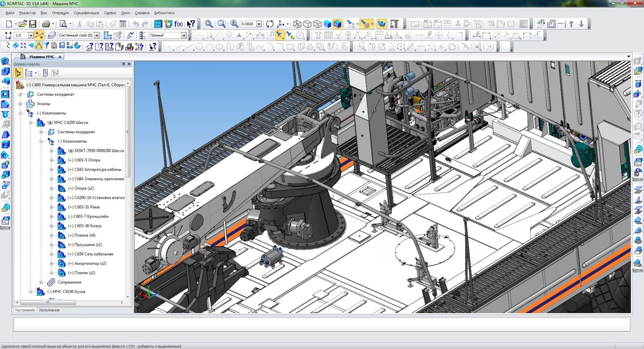Click the scissors Cut icon
The height and width of the screenshot is (349, 644).
pyautogui.click(x=80, y=24)
